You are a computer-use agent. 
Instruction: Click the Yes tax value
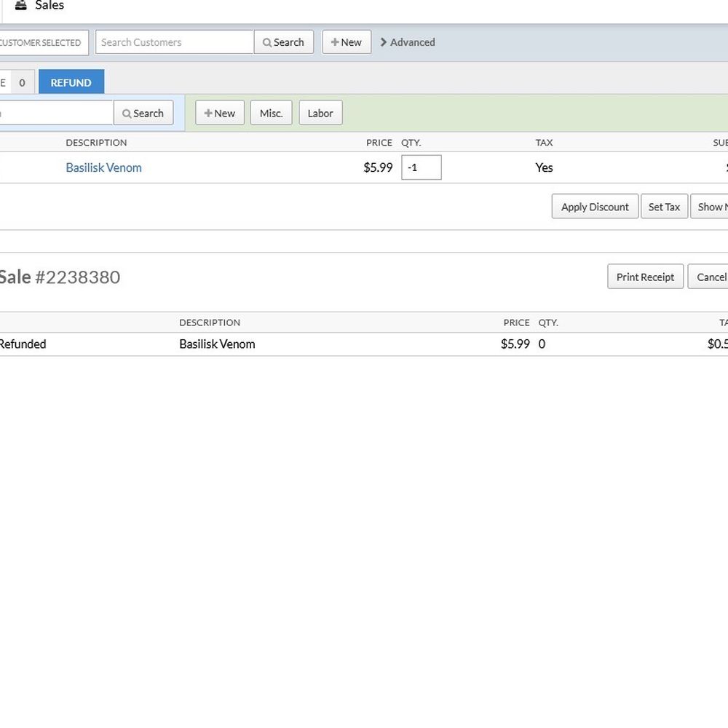point(544,167)
